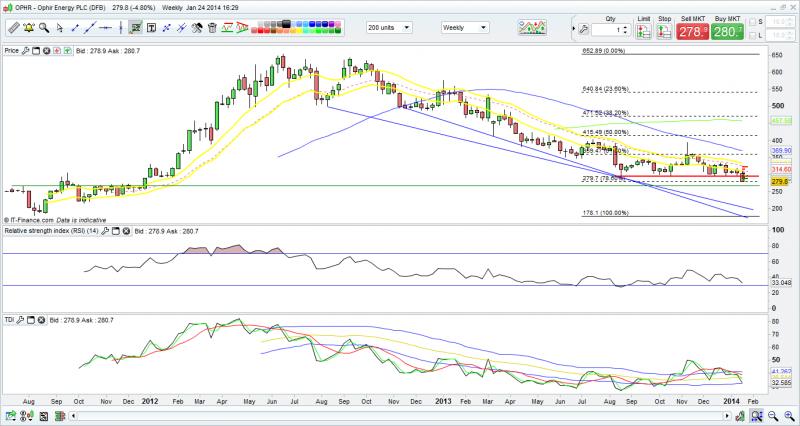Pick the ruler measurement tool
800x426 pixels.
point(13,28)
